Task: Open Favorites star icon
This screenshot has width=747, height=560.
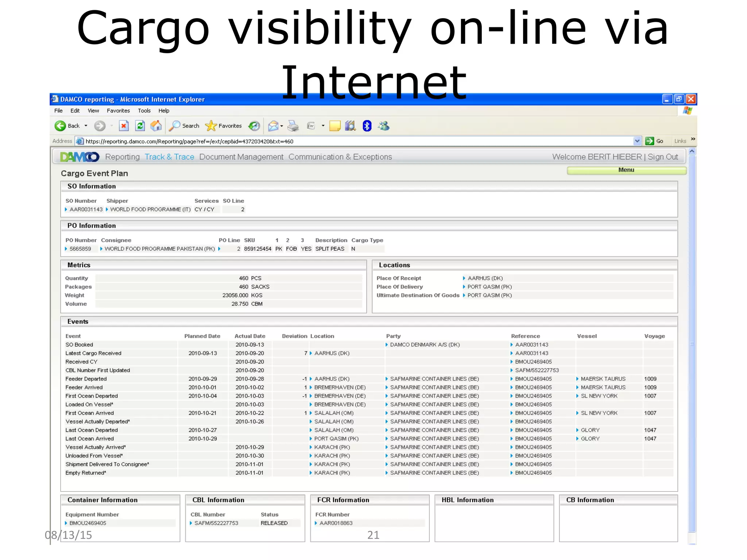Action: pyautogui.click(x=211, y=126)
